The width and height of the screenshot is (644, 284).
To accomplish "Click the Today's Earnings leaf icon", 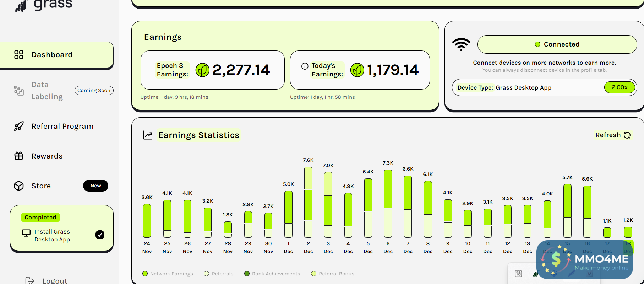I will (x=357, y=70).
